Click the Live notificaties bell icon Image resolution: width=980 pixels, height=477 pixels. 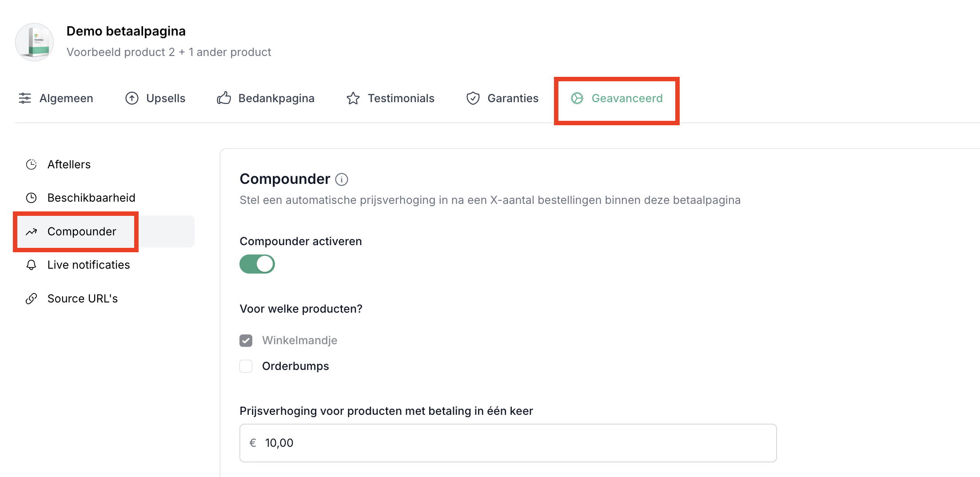31,265
